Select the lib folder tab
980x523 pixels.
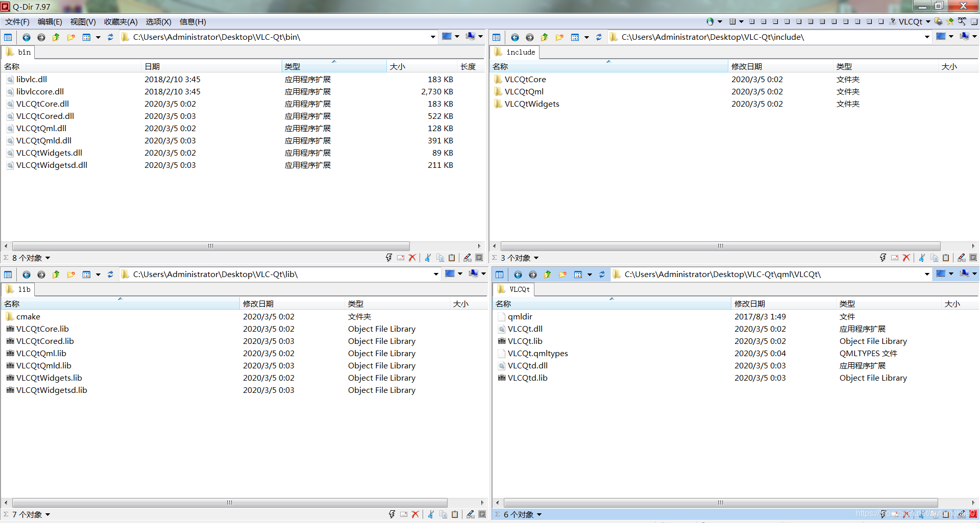click(x=19, y=289)
